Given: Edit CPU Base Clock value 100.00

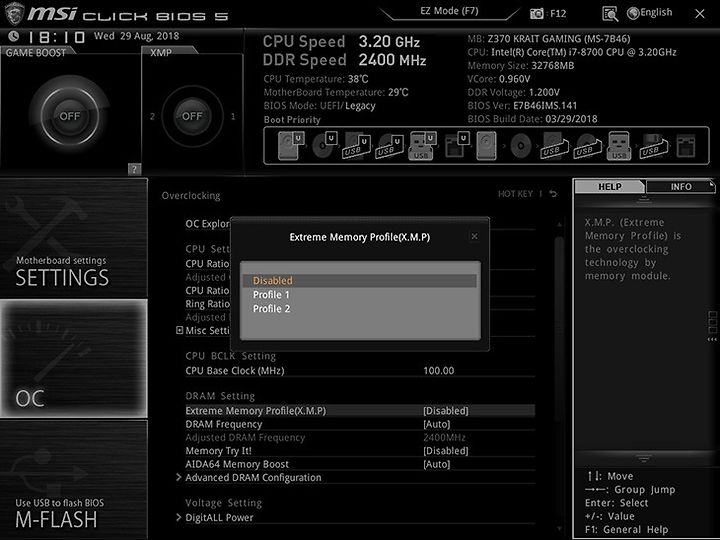Looking at the screenshot, I should (x=439, y=371).
